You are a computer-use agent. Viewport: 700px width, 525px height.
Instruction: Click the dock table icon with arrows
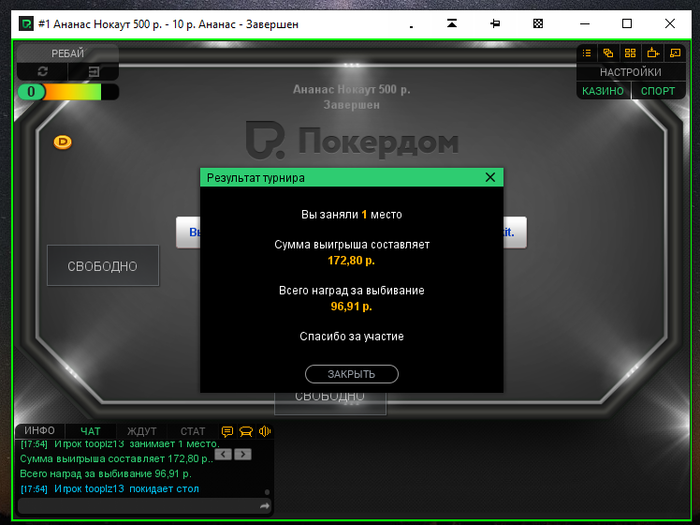point(653,53)
